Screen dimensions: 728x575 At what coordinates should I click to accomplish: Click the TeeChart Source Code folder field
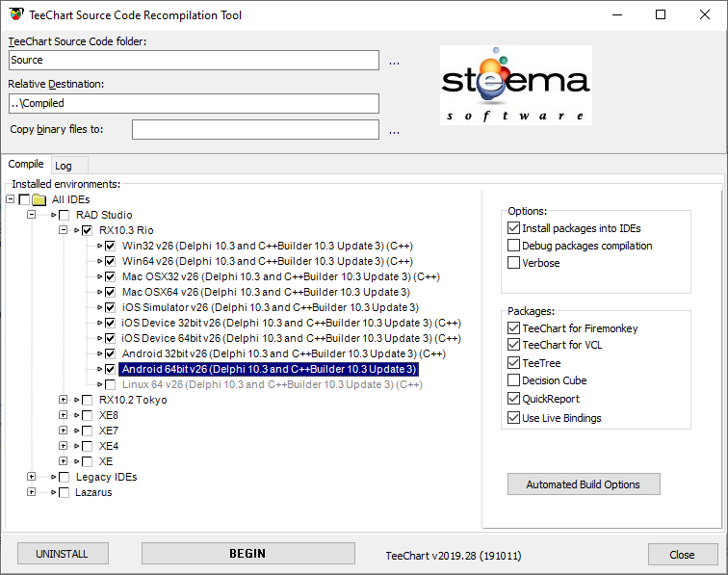(x=194, y=61)
